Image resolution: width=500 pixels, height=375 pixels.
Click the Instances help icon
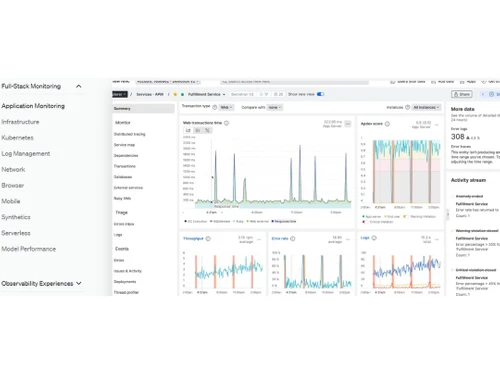pyautogui.click(x=407, y=107)
